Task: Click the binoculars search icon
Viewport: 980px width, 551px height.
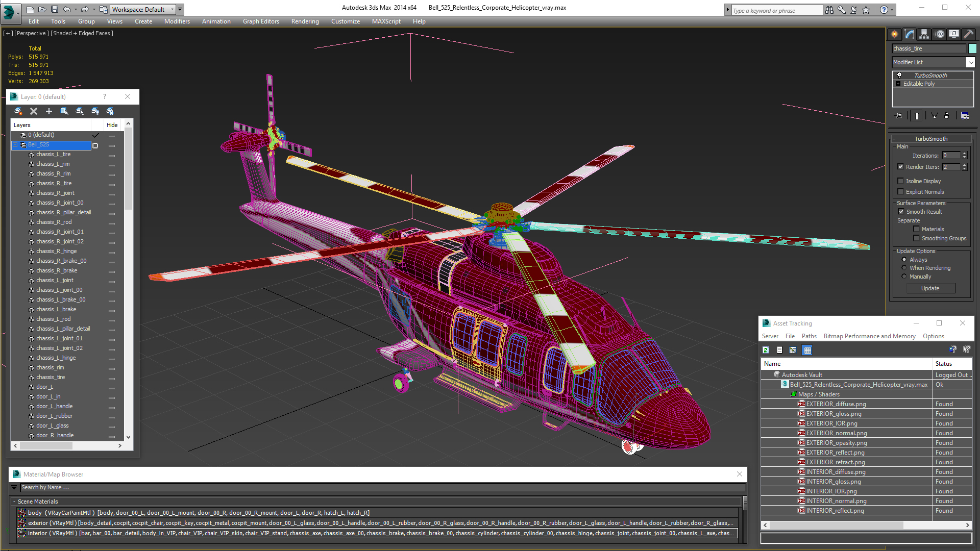Action: pos(829,10)
